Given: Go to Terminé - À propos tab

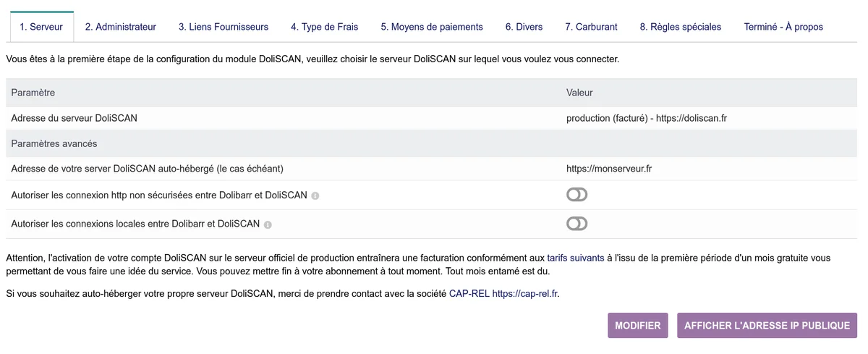Looking at the screenshot, I should point(783,27).
